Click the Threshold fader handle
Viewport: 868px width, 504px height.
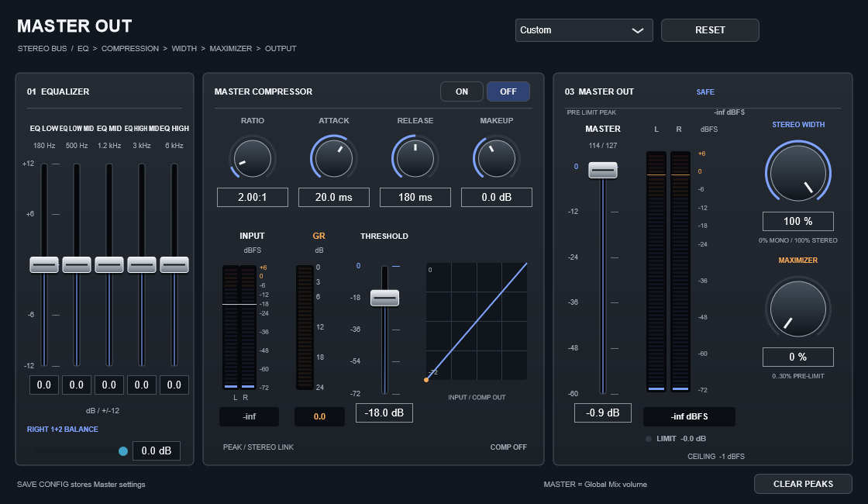click(384, 298)
